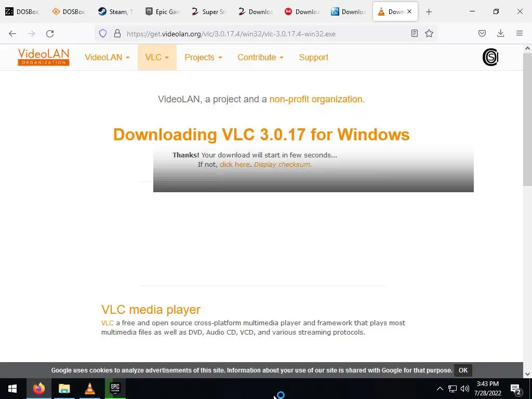Open the volume control tray icon
This screenshot has width=532, height=399.
point(465,389)
